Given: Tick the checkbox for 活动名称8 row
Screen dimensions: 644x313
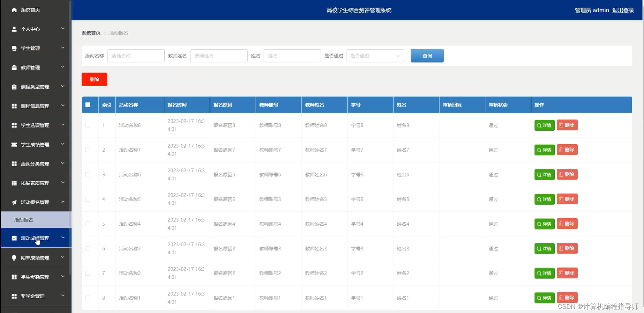Looking at the screenshot, I should pos(88,125).
